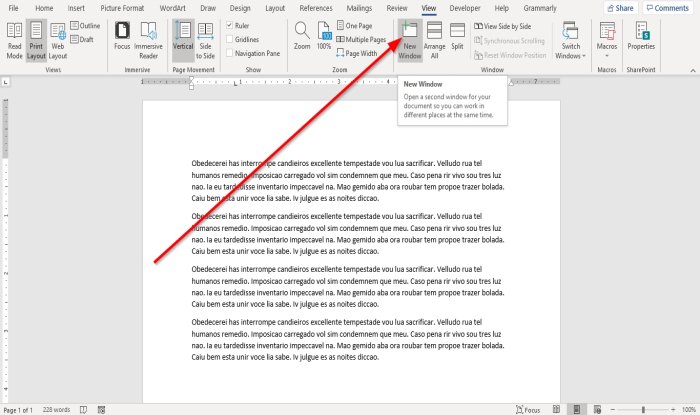Arrange All windows

point(434,41)
